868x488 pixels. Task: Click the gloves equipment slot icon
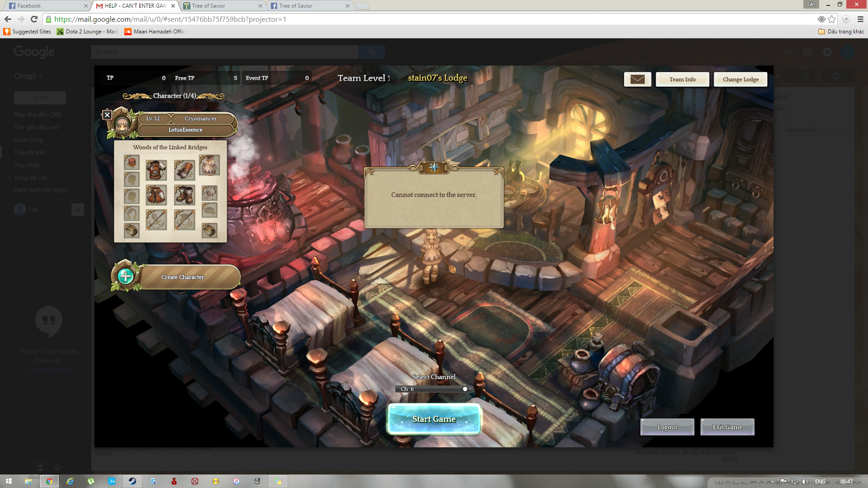(x=184, y=170)
